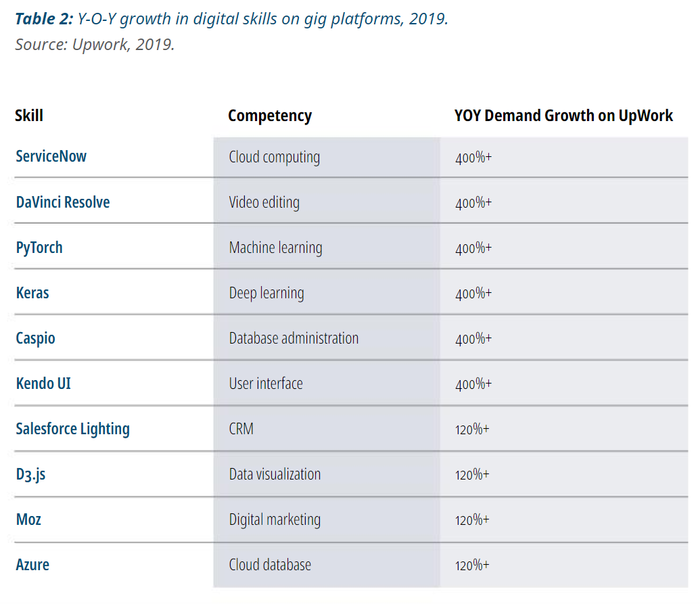Click the Competency column header
Screen dimensions: 700x604
(x=270, y=116)
